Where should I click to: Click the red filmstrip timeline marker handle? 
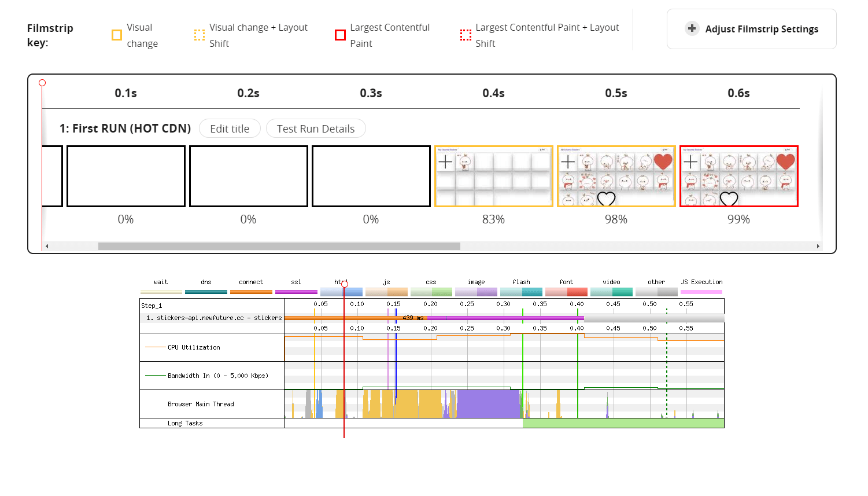(42, 83)
